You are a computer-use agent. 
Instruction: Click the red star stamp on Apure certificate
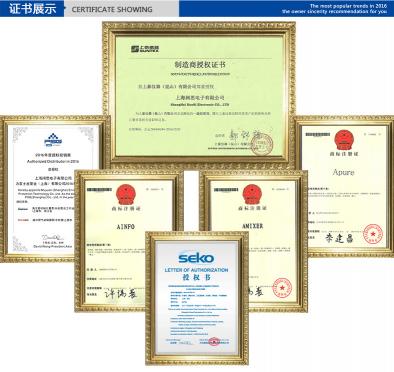point(373,234)
